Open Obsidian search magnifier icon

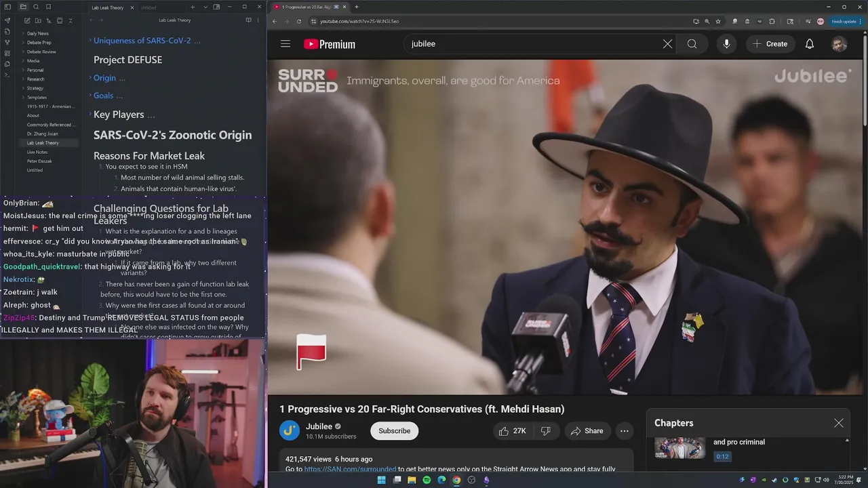click(x=36, y=7)
